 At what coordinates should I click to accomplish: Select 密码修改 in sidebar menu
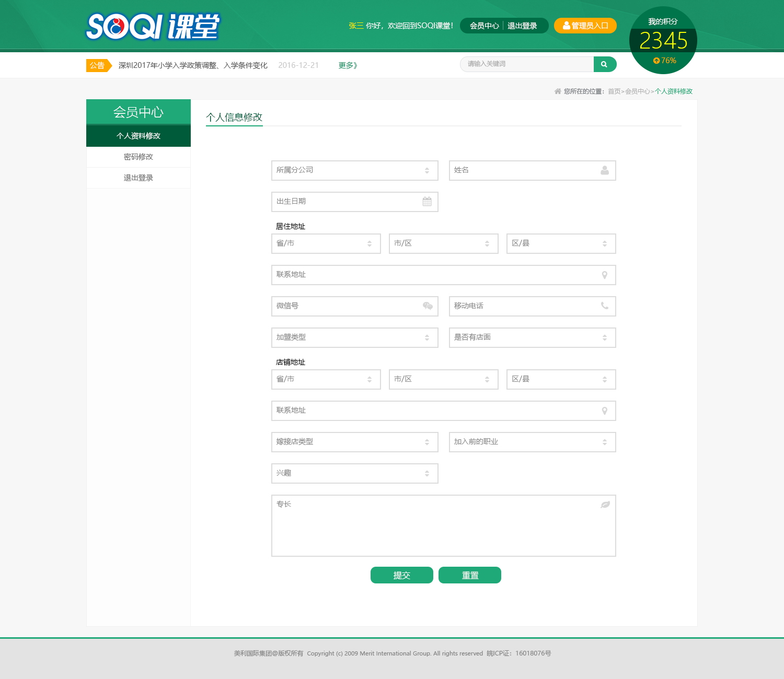coord(139,157)
